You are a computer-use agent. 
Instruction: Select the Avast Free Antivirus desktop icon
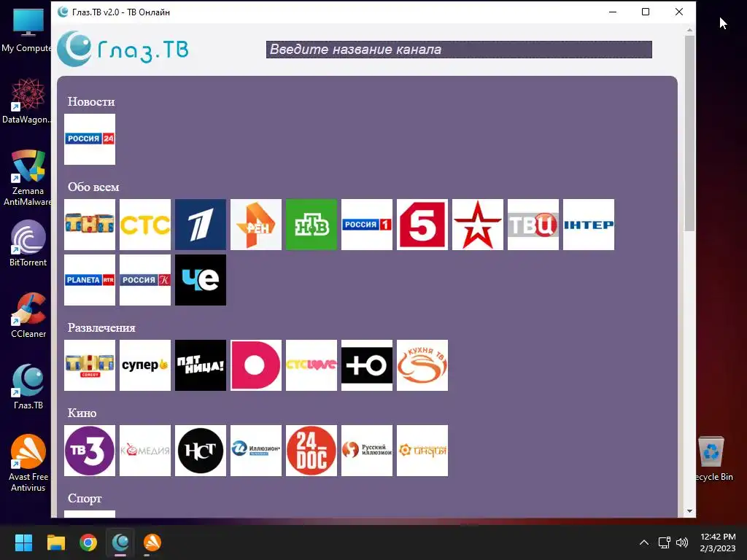[28, 463]
